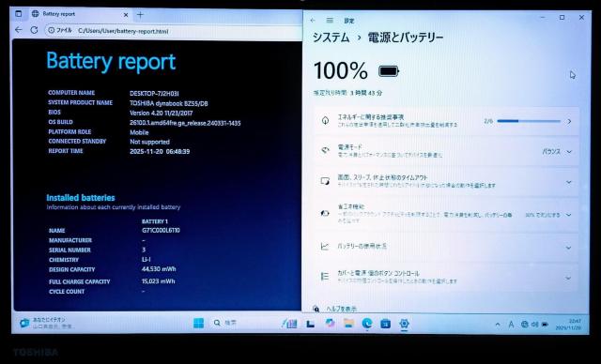The width and height of the screenshot is (601, 364).
Task: Select the design capacity 44,530 mWh value
Action: pos(159,269)
